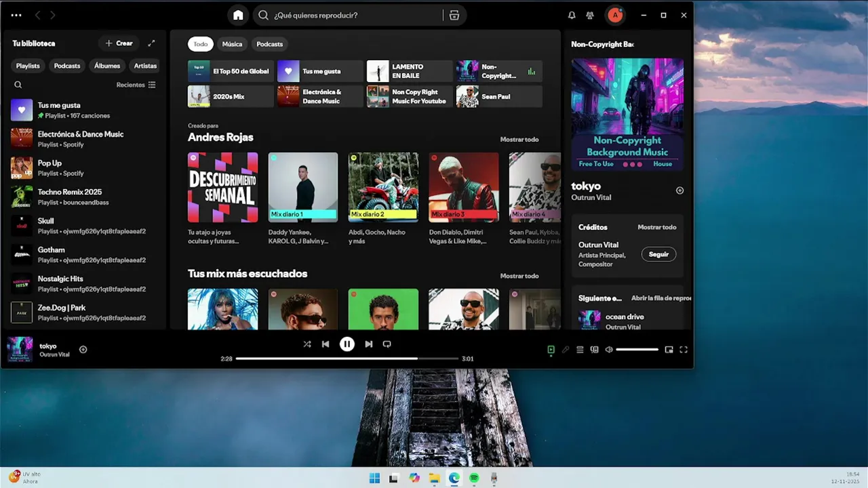Open Techno Remix 2025 playlist
Screen dimensions: 868x488
[85, 197]
